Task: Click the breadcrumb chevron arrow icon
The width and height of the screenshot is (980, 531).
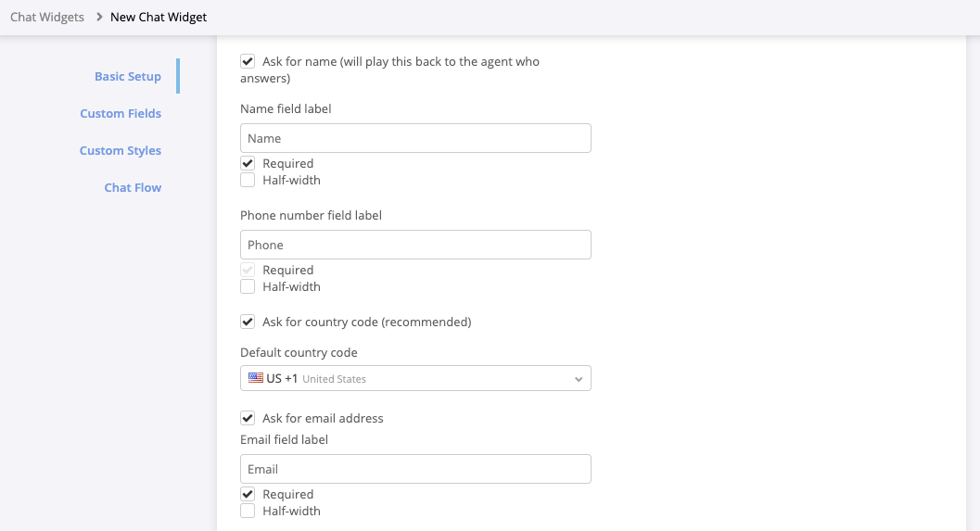Action: pyautogui.click(x=99, y=17)
